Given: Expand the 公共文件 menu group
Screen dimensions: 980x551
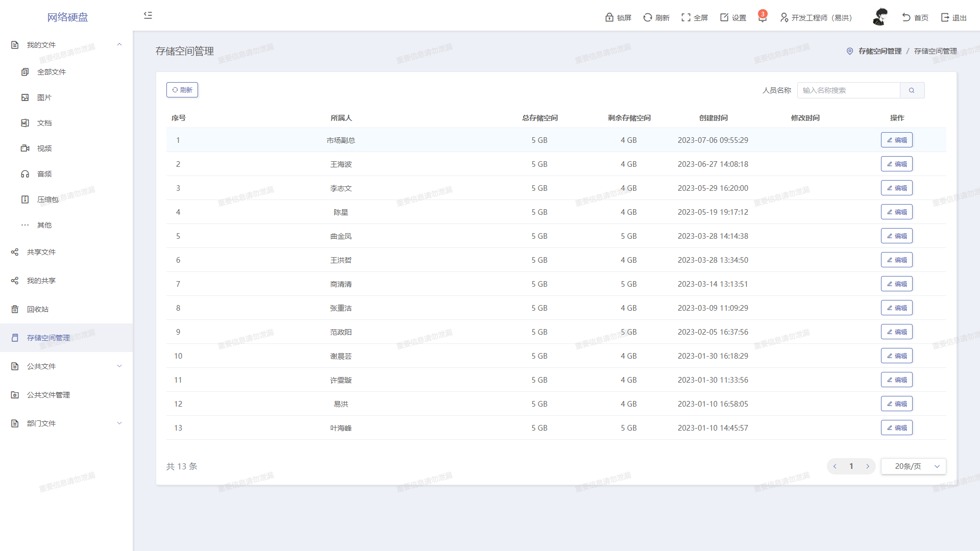Looking at the screenshot, I should coord(119,366).
